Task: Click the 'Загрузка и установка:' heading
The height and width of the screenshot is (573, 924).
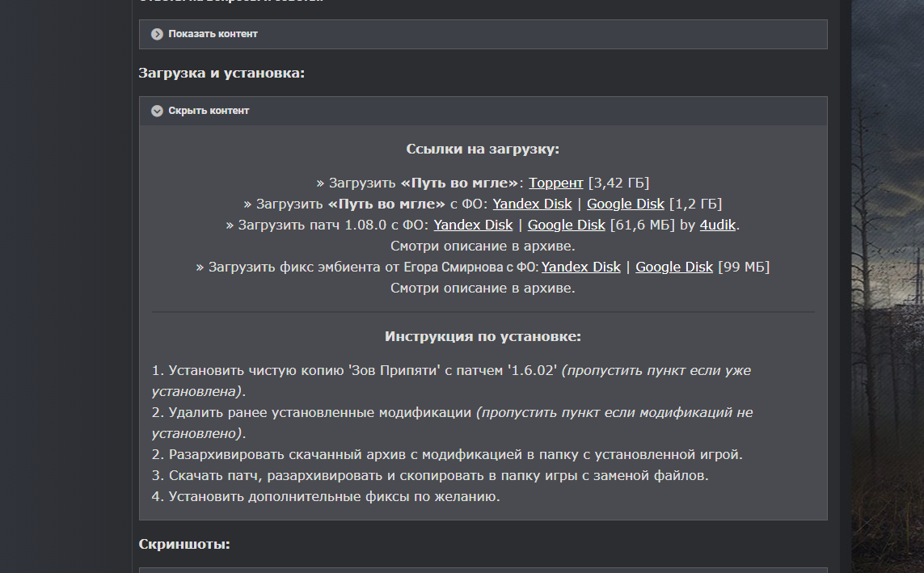Action: coord(222,74)
